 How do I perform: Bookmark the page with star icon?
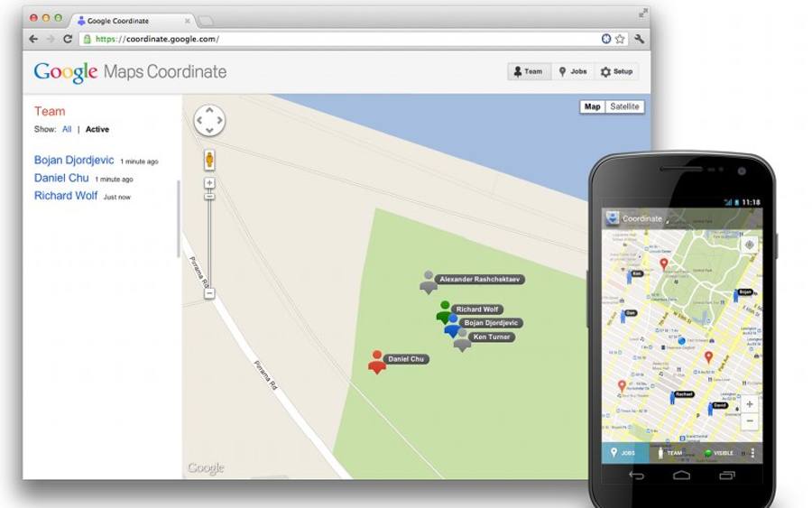[620, 39]
